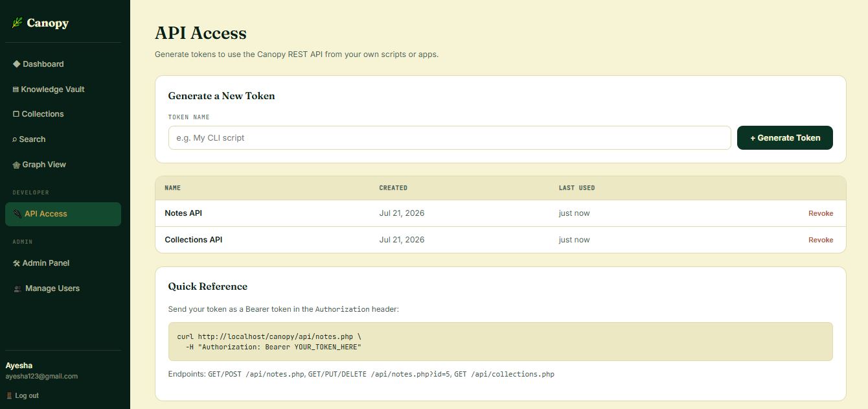
Task: Click the Collections square icon
Action: (x=16, y=114)
